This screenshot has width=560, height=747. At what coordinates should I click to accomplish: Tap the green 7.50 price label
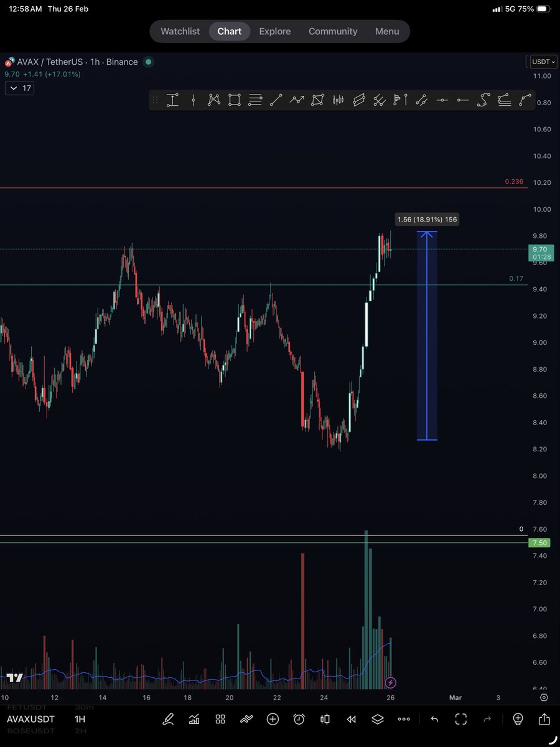[540, 543]
